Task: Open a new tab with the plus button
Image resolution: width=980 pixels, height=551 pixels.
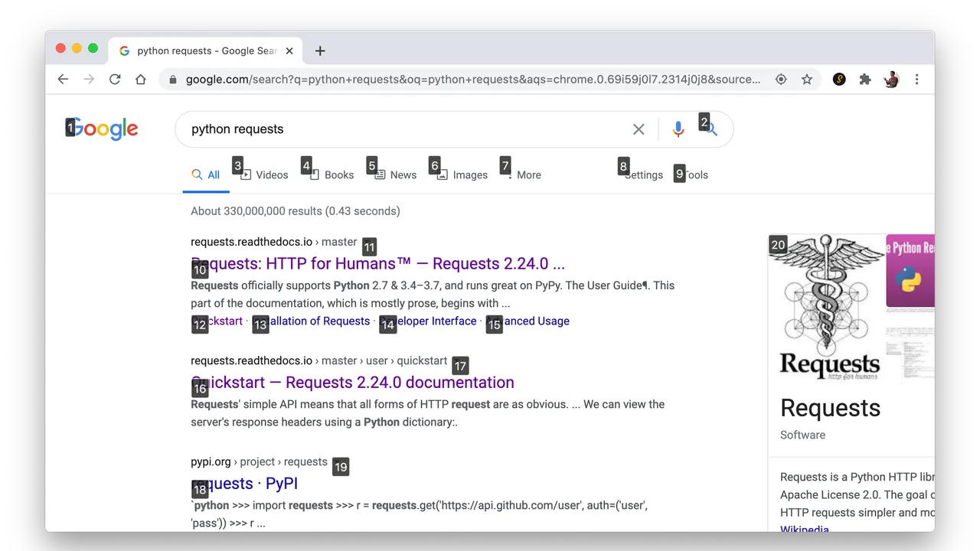Action: pos(320,51)
